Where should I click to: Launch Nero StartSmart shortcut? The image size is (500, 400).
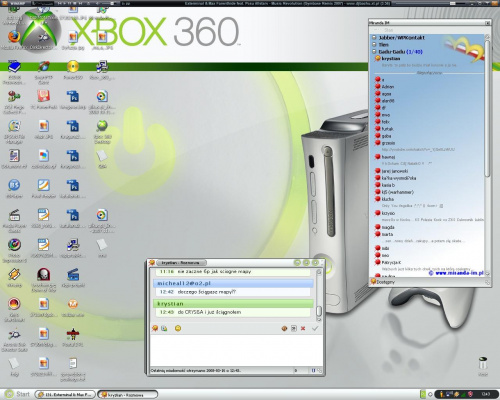[x=14, y=304]
